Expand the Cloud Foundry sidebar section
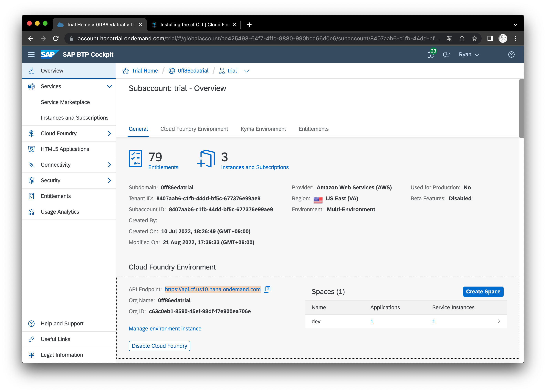Screen dimensions: 546x392 click(x=109, y=133)
